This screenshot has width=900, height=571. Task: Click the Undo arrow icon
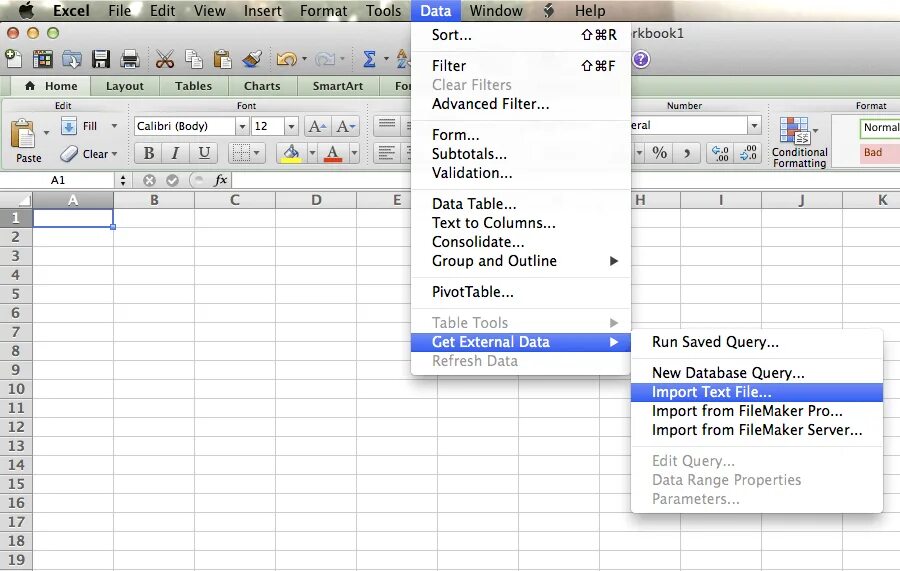tap(286, 59)
